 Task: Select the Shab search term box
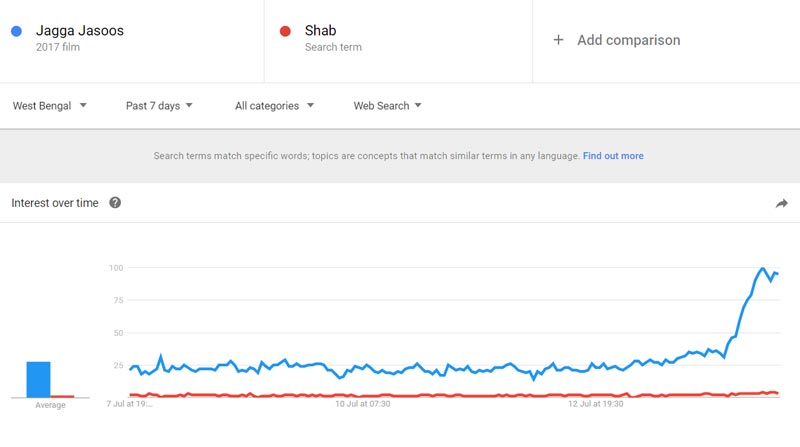[x=398, y=40]
